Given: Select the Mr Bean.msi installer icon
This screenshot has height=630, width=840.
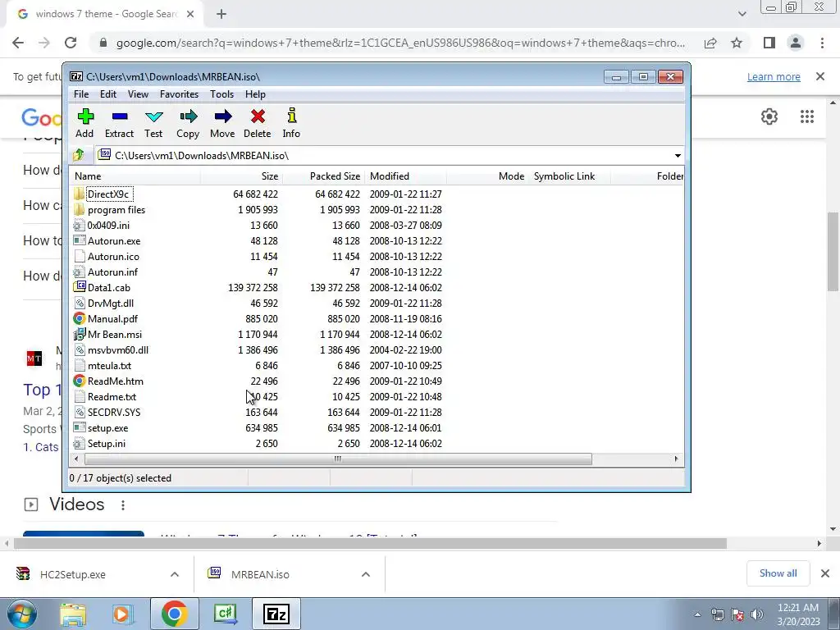Looking at the screenshot, I should pyautogui.click(x=80, y=335).
